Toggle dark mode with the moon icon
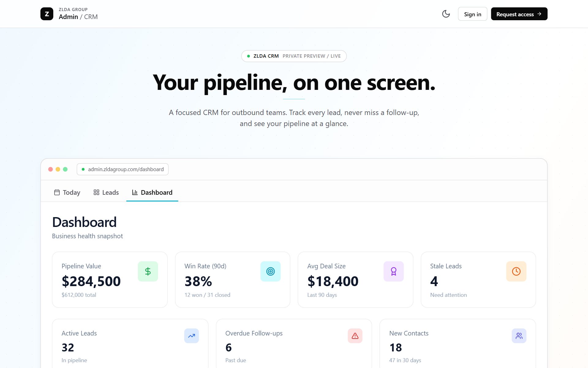 [446, 14]
